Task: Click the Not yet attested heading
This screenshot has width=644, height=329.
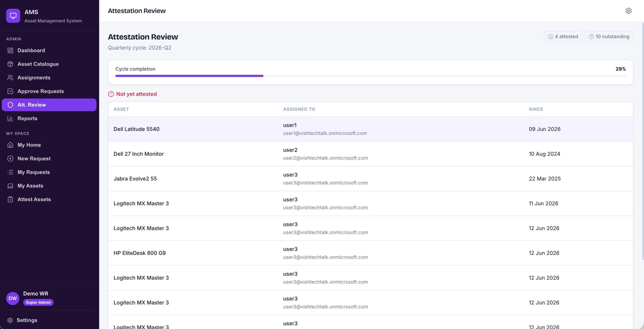Action: pyautogui.click(x=136, y=94)
